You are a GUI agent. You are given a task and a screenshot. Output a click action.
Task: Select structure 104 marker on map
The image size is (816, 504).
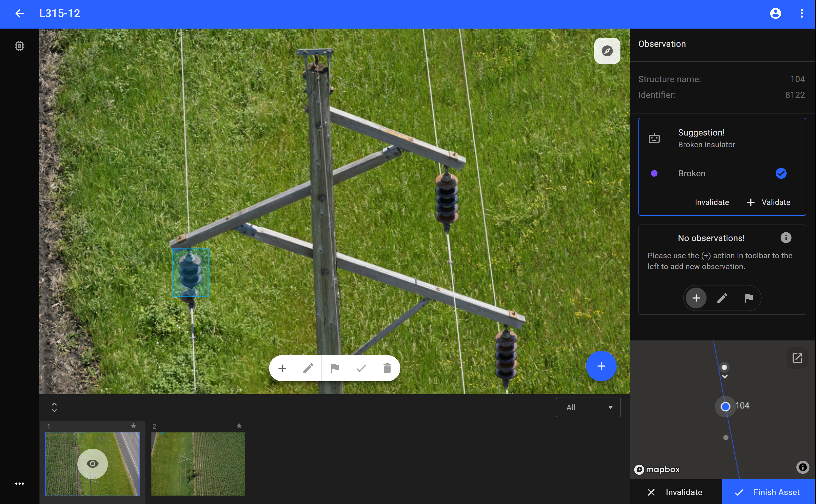pyautogui.click(x=725, y=407)
